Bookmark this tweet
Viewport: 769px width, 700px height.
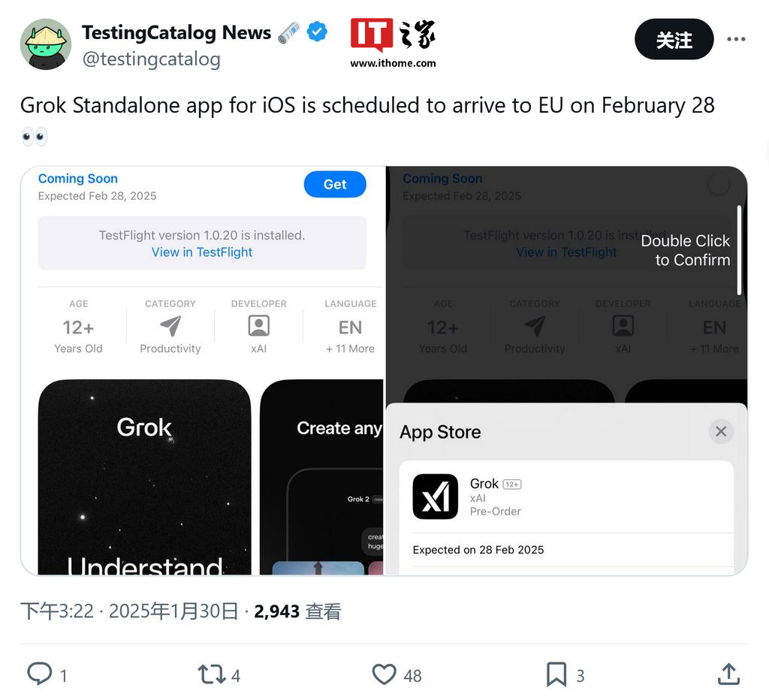[556, 674]
